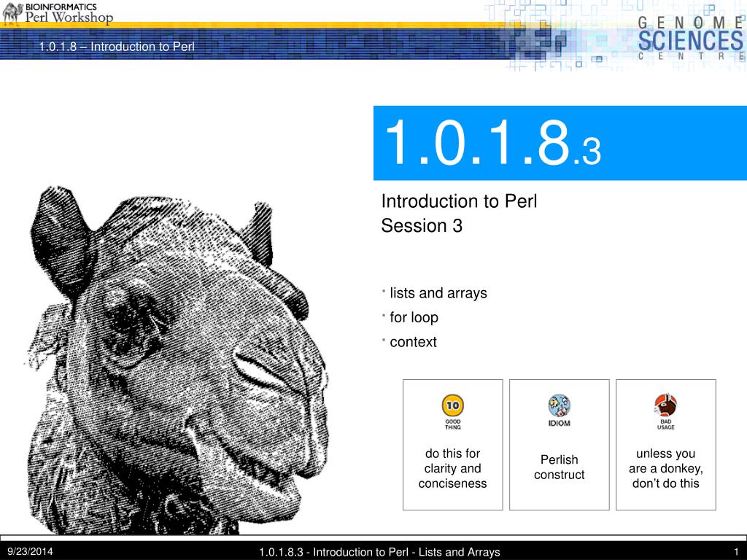Click the Bad Usage donkey icon

665,405
